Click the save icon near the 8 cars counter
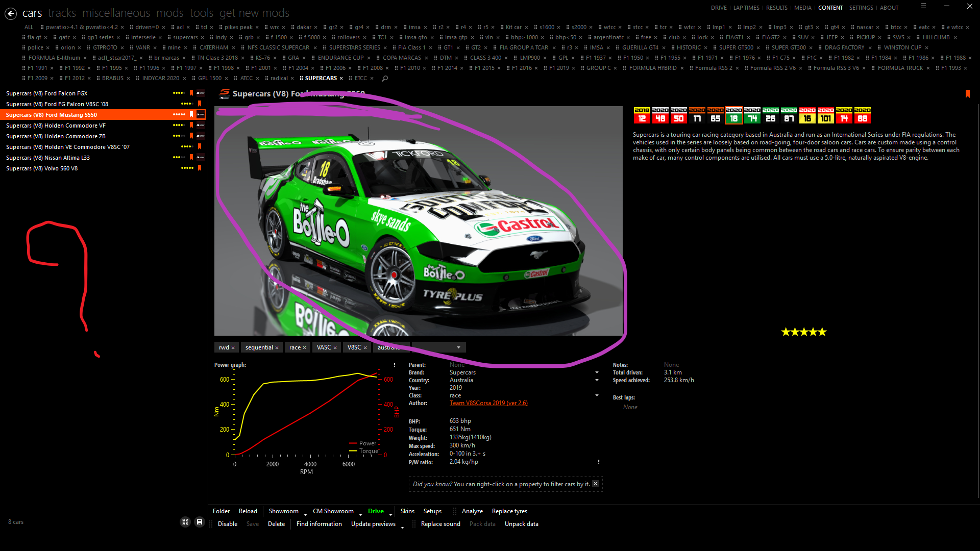Image resolution: width=980 pixels, height=551 pixels. click(199, 522)
